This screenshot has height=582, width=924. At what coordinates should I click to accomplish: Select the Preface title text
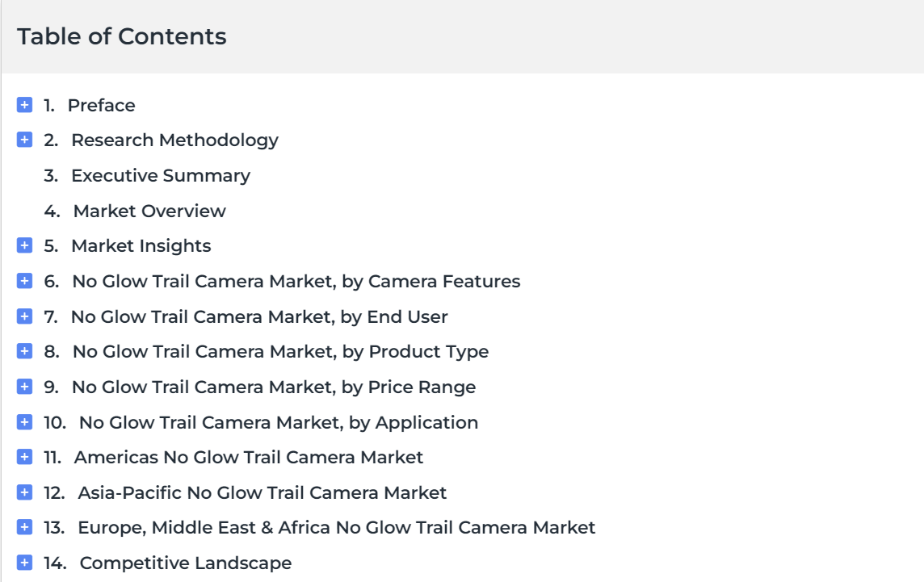tap(101, 106)
